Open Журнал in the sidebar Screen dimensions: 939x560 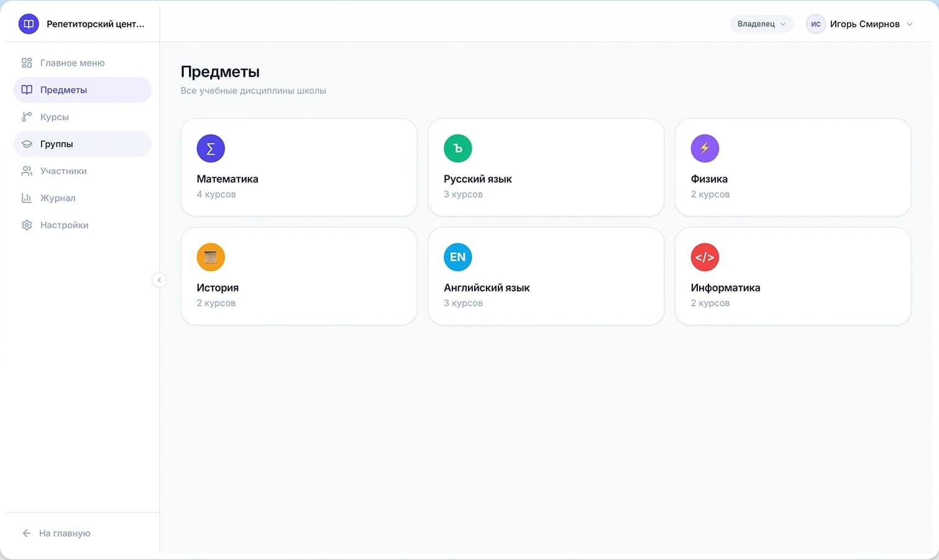point(82,198)
